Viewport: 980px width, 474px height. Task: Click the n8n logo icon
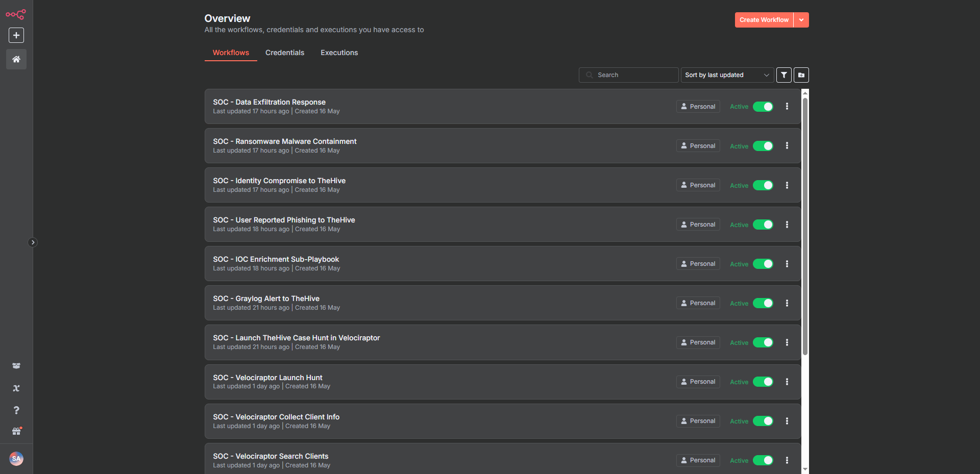(x=16, y=14)
